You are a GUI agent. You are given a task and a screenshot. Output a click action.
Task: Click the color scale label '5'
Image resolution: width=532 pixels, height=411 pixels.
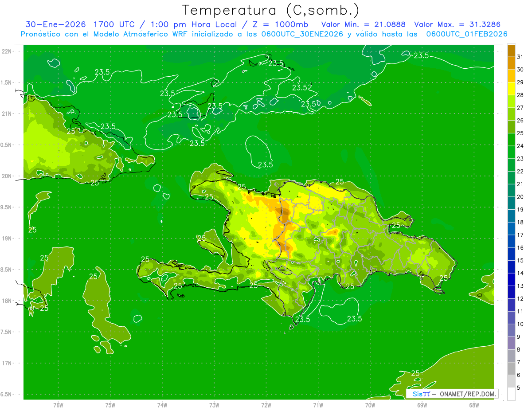(x=519, y=388)
